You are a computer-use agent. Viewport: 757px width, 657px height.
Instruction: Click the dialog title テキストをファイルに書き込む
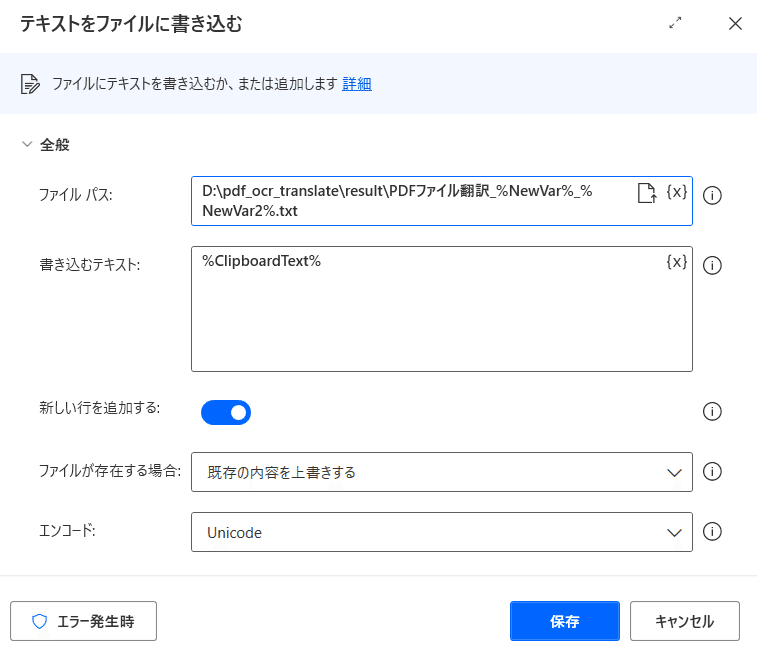point(131,23)
